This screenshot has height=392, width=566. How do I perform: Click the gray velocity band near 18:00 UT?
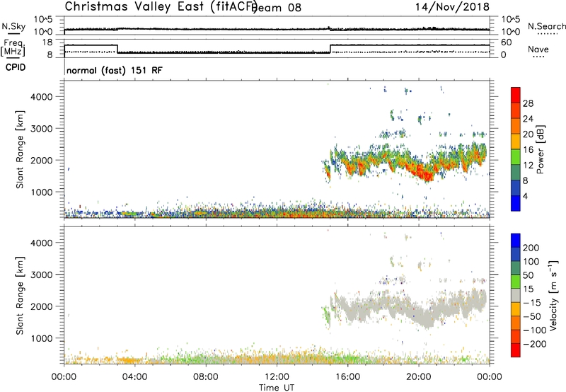tap(384, 302)
